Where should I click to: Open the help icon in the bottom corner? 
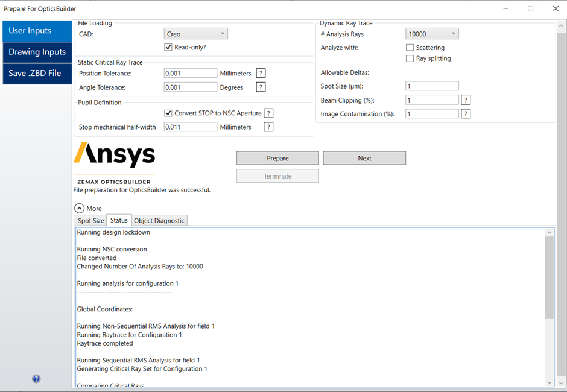pyautogui.click(x=36, y=378)
